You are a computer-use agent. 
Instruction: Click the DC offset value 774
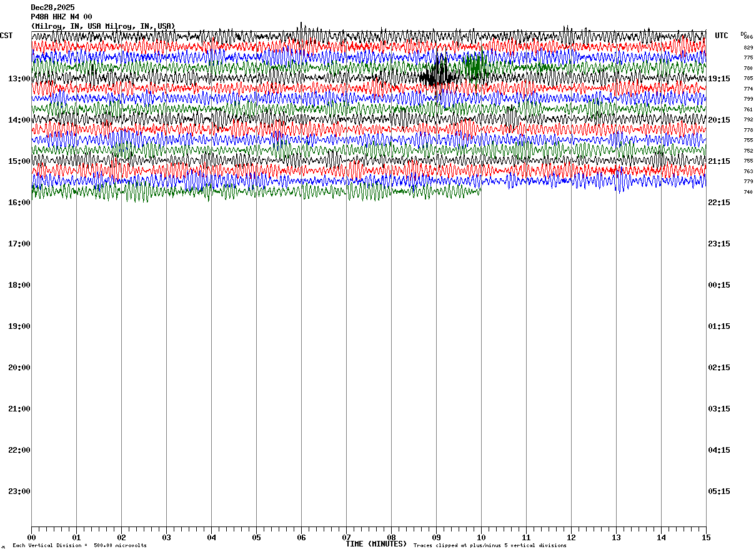[748, 89]
